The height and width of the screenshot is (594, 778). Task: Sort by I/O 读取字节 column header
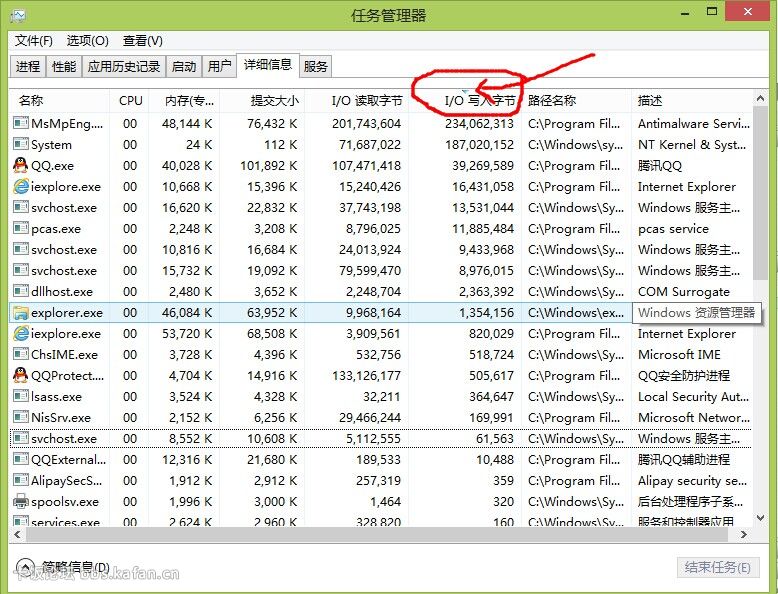[x=356, y=101]
